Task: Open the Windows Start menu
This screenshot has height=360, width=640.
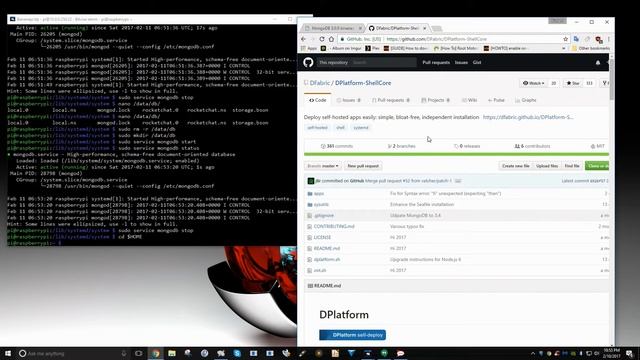Action: 8,353
